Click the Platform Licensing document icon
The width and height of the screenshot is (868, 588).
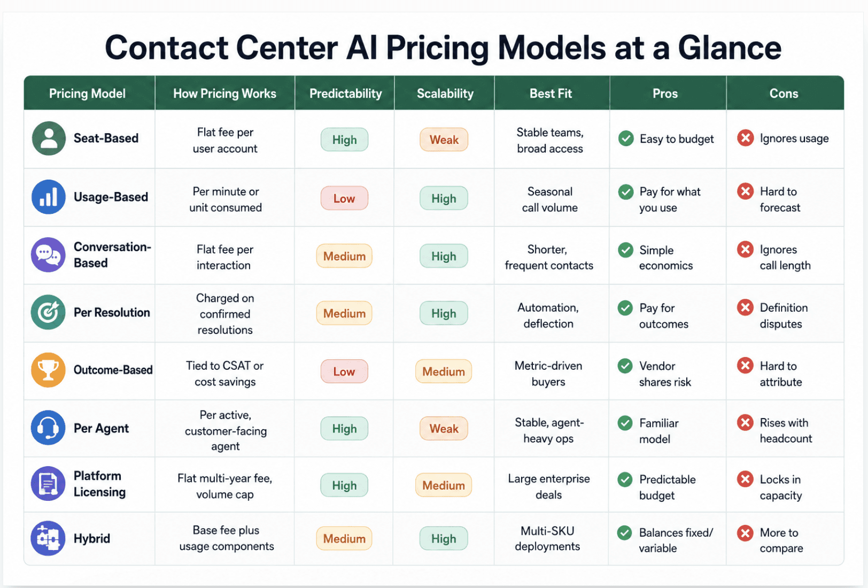49,484
